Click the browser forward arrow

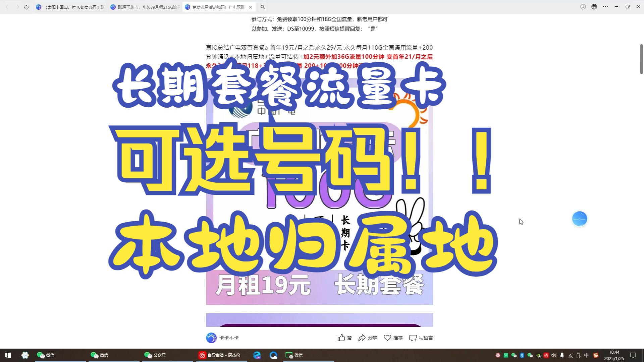click(x=17, y=7)
